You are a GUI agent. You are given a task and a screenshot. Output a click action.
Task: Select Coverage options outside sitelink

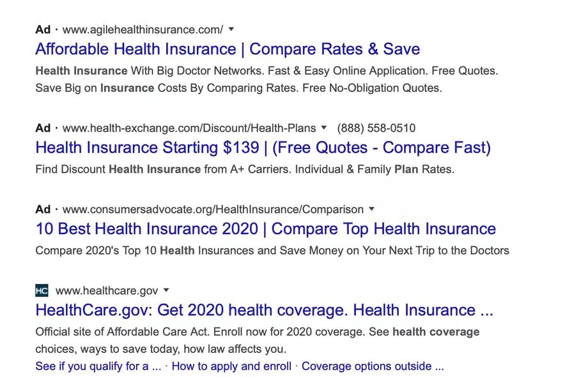coord(373,366)
